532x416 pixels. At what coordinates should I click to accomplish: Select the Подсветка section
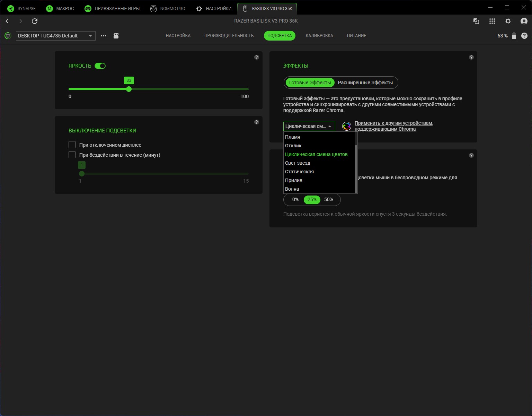click(x=280, y=36)
